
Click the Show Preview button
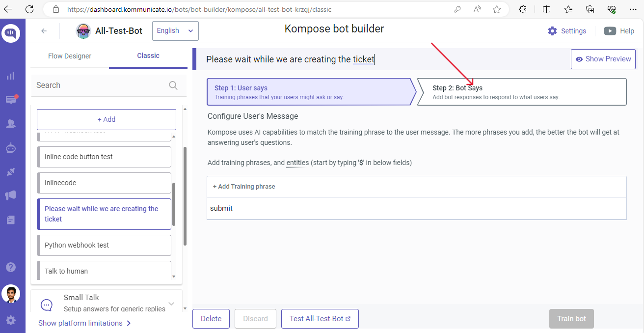point(603,59)
